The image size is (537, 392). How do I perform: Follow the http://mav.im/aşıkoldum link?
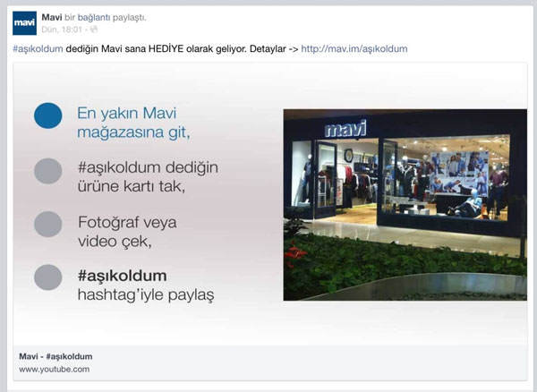(354, 48)
